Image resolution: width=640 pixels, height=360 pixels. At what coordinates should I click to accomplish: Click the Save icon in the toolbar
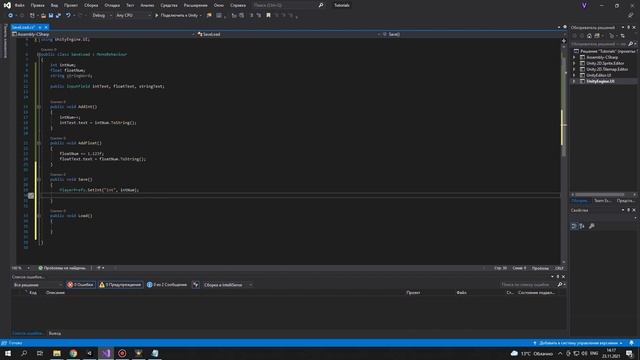pos(51,16)
